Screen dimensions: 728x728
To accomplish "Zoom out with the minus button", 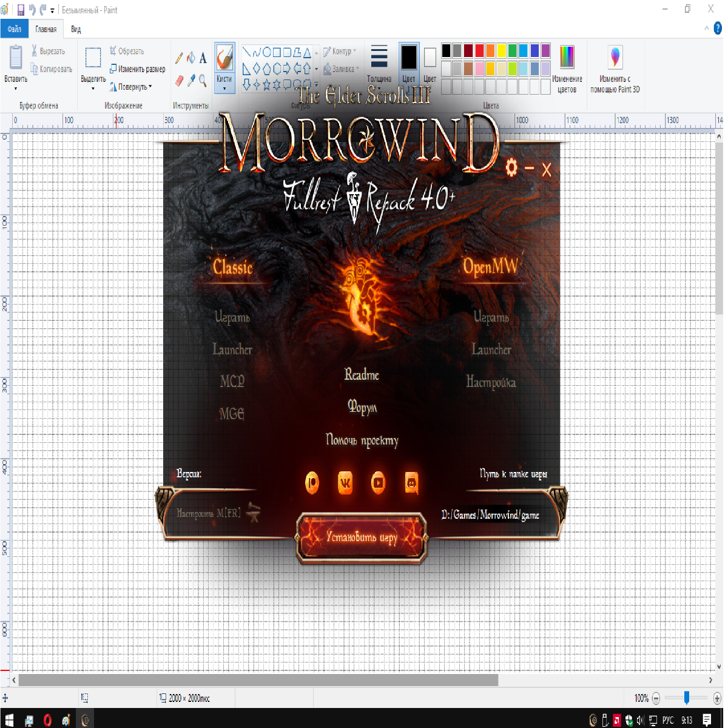I will (656, 698).
